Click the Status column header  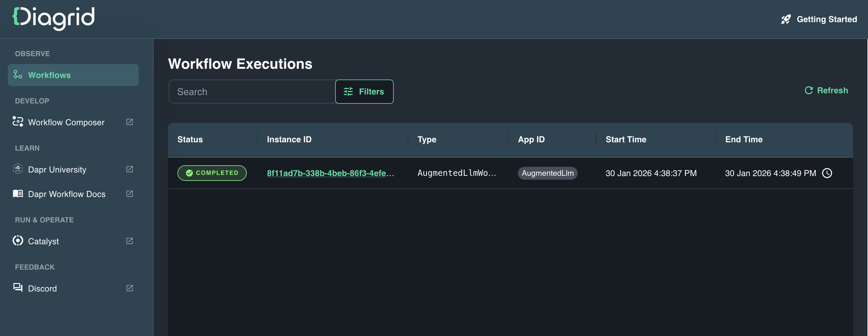click(x=190, y=140)
